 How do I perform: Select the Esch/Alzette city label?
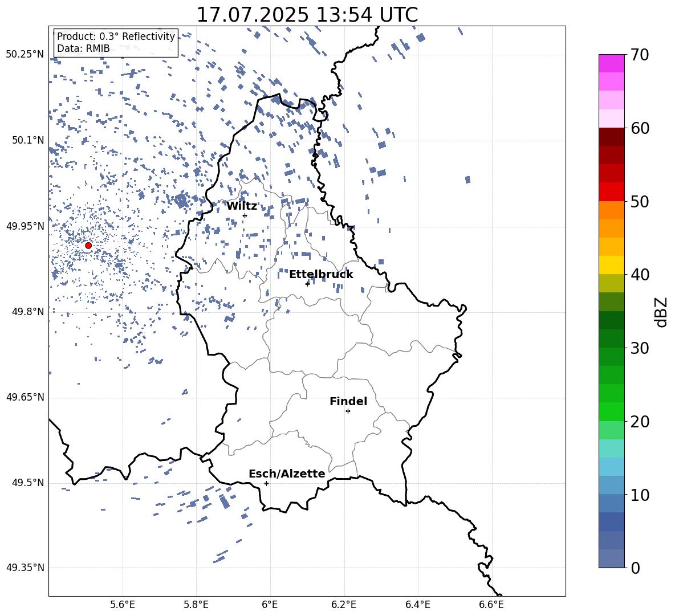click(x=287, y=474)
